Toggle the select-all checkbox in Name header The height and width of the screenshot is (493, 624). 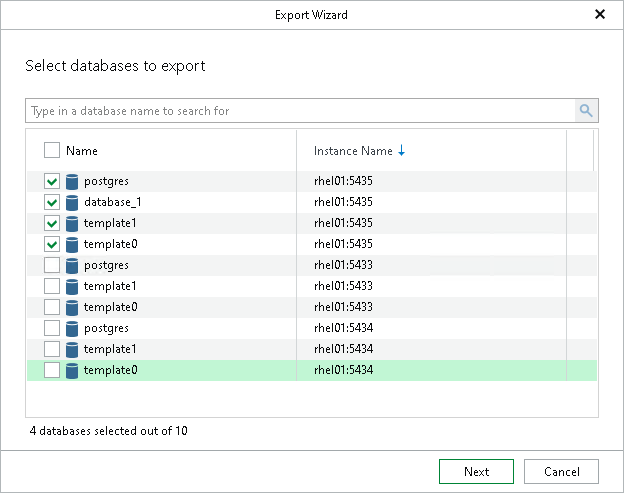[x=52, y=151]
